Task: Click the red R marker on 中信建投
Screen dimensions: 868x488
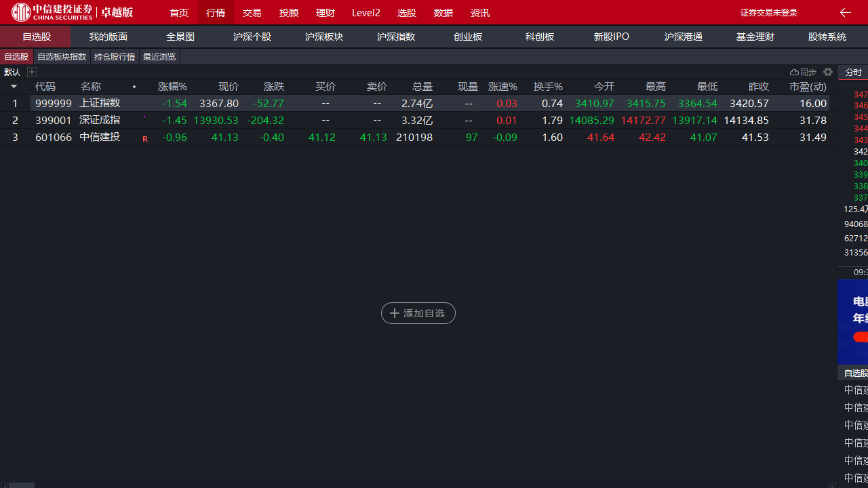Action: (145, 139)
